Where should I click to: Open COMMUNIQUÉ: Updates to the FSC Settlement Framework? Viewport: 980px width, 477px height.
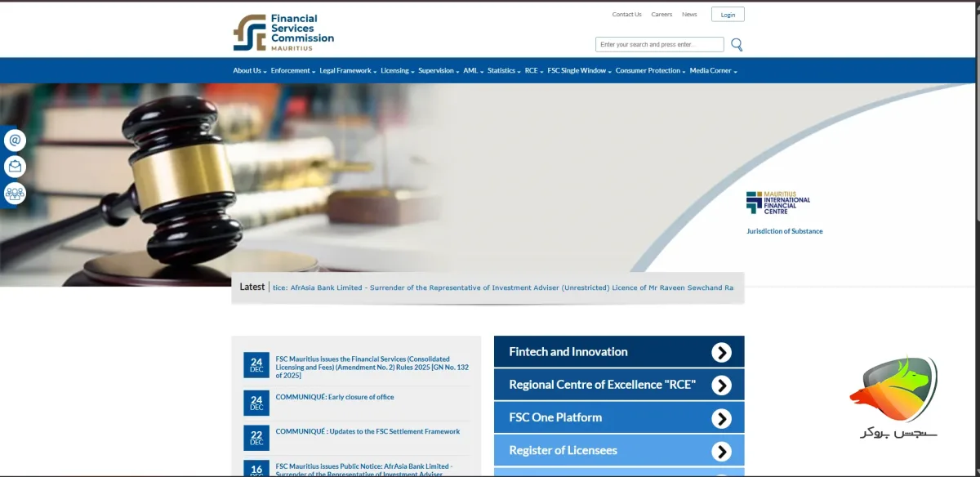pos(367,431)
